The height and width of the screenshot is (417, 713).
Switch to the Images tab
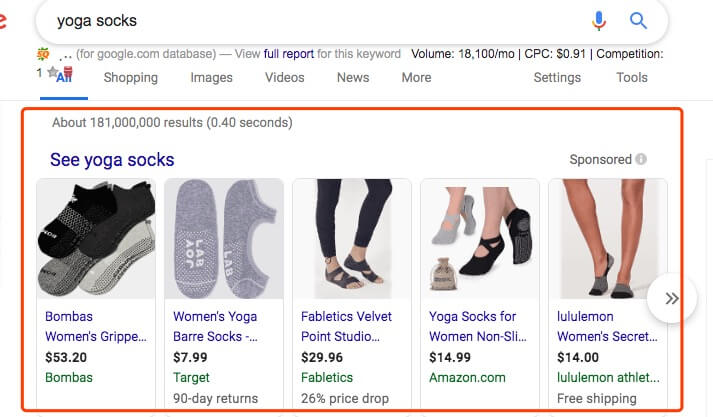pyautogui.click(x=211, y=78)
